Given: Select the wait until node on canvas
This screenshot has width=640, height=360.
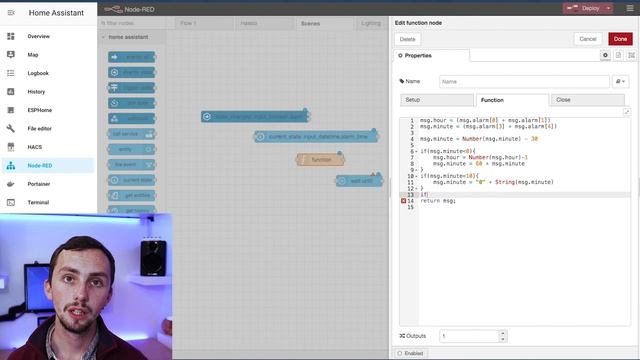Looking at the screenshot, I should tap(360, 180).
